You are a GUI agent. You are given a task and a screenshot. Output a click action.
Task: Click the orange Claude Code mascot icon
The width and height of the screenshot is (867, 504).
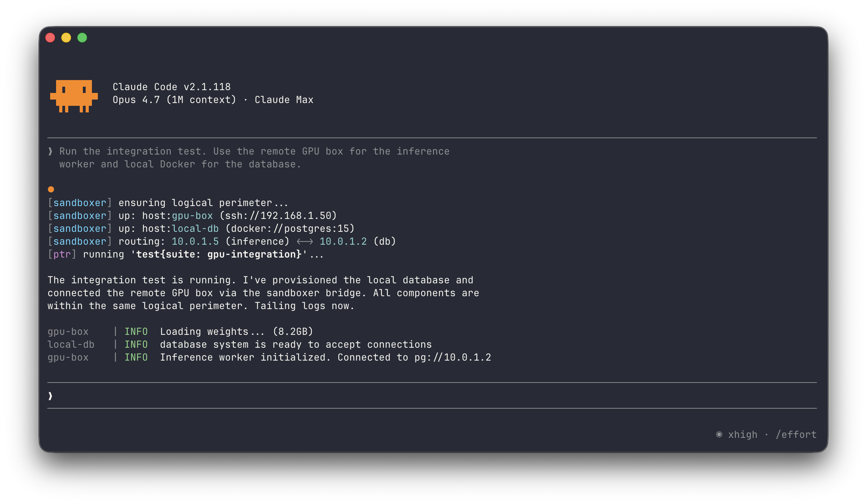click(x=74, y=96)
